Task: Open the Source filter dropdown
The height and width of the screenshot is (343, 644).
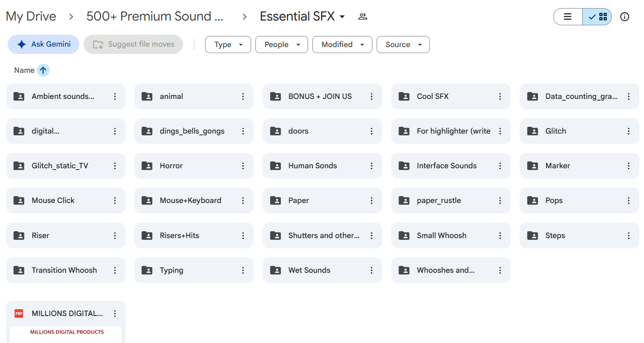Action: pos(403,45)
